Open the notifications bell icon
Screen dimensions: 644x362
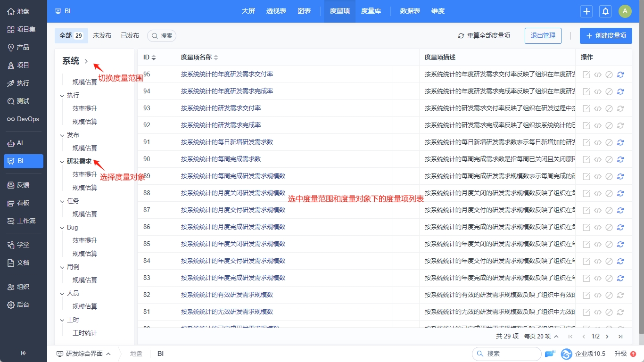605,11
